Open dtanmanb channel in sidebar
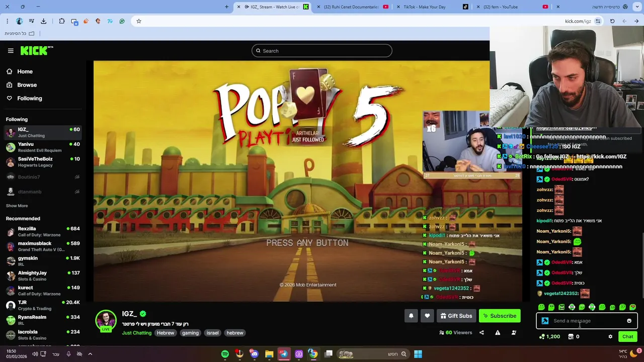Viewport: 644px width, 362px height. [43, 192]
